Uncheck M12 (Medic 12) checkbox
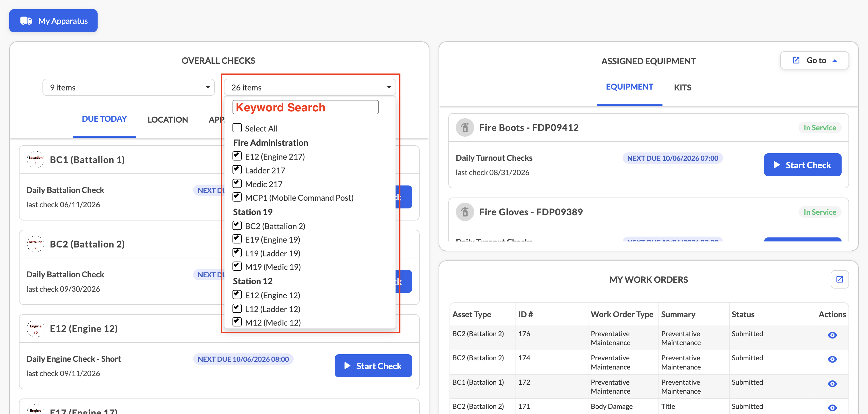This screenshot has height=414, width=868. pos(237,322)
